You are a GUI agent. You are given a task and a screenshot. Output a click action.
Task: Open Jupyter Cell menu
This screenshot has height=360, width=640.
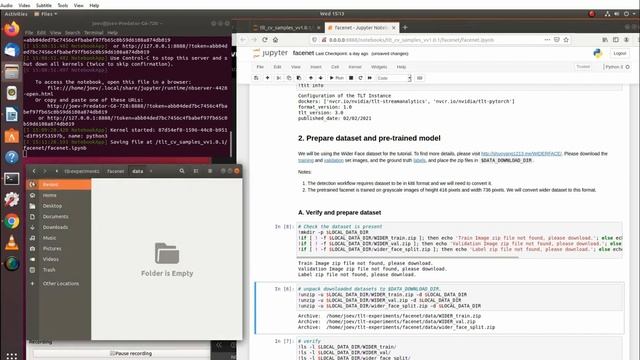[x=335, y=67]
